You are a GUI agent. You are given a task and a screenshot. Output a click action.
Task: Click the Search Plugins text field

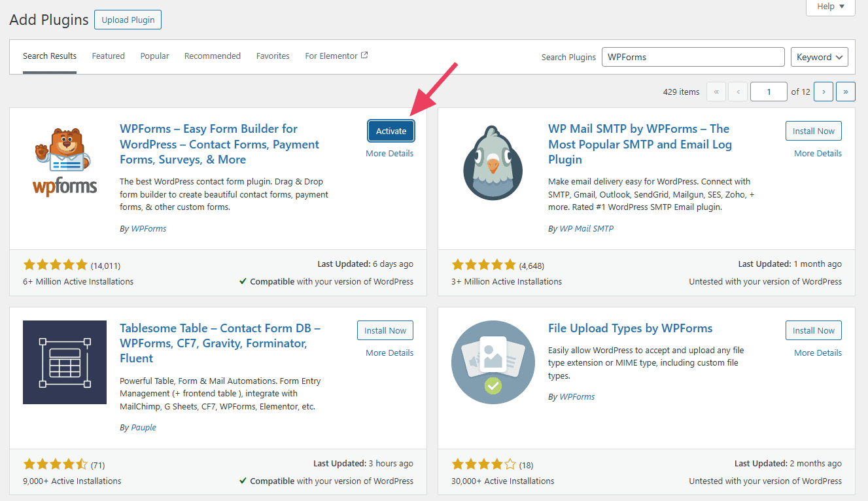pyautogui.click(x=693, y=57)
